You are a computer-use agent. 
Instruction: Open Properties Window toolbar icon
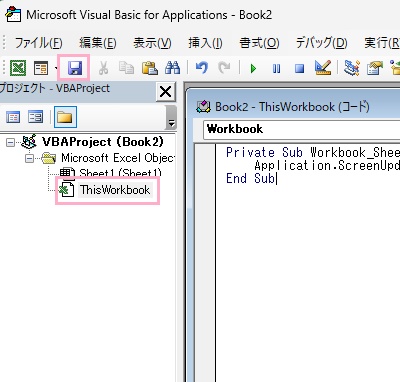pos(375,68)
